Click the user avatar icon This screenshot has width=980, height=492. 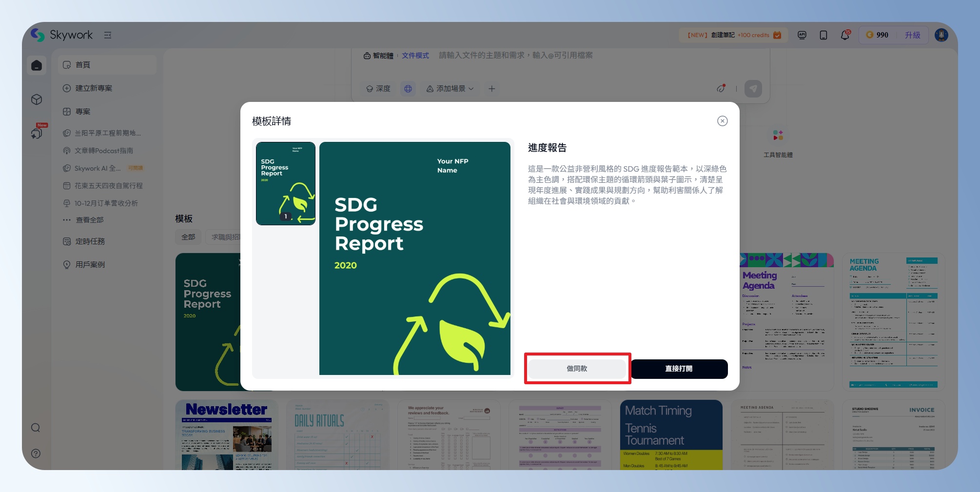click(941, 35)
